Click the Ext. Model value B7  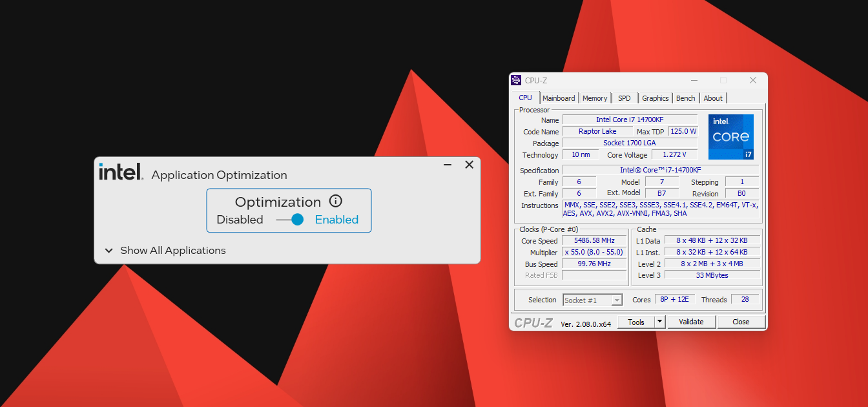coord(662,193)
